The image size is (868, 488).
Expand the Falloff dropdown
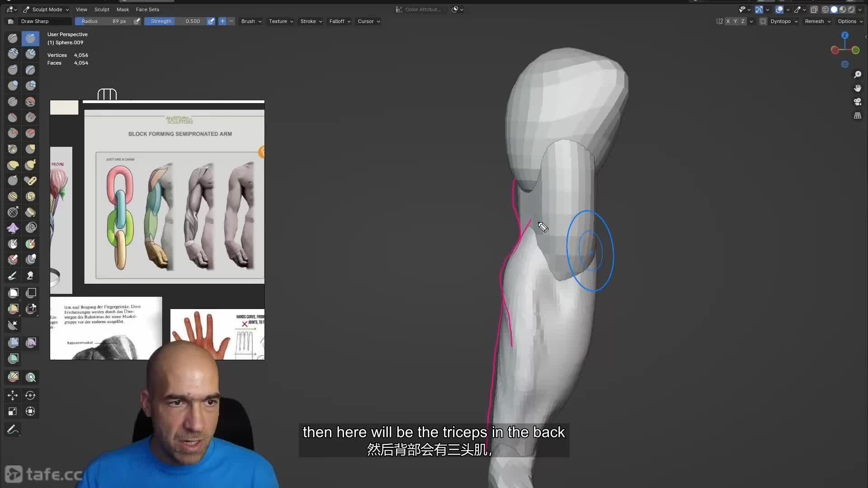(340, 21)
